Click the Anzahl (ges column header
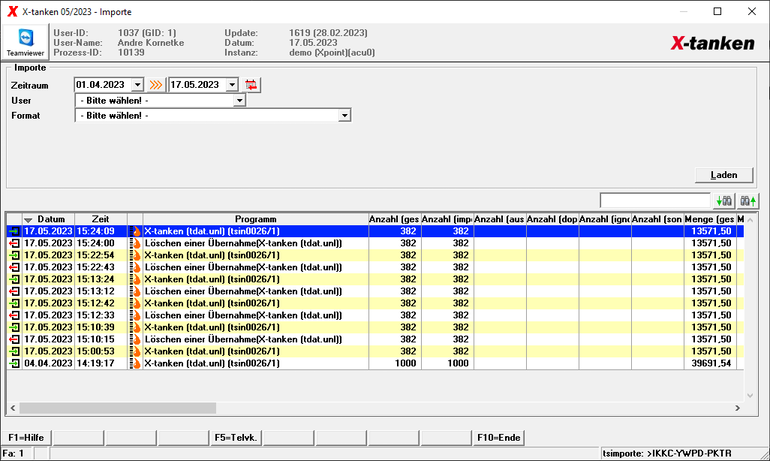 click(x=395, y=219)
